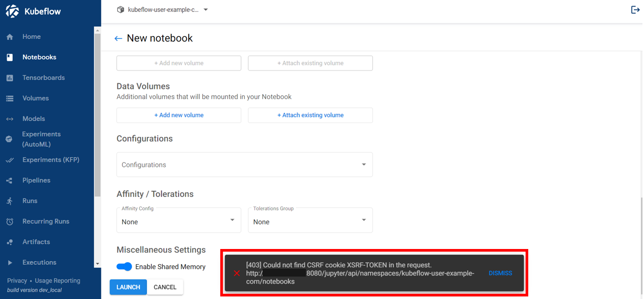Screen dimensions: 644x299
Task: Click the CANCEL button
Action: (165, 287)
